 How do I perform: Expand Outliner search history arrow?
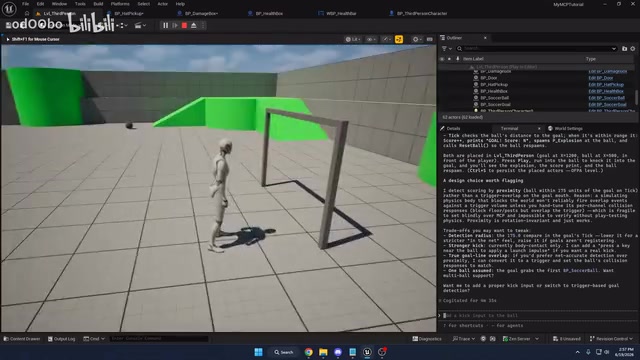pos(613,49)
